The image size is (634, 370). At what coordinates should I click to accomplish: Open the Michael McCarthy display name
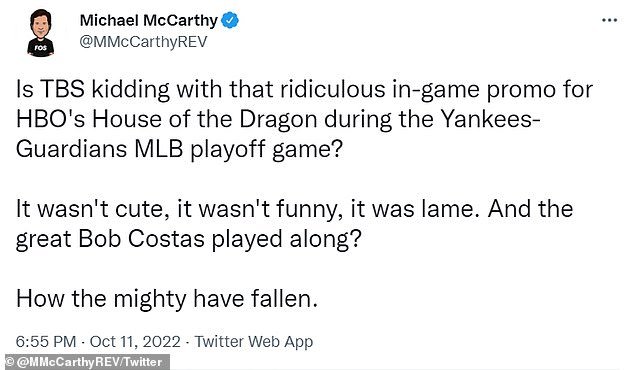click(148, 20)
